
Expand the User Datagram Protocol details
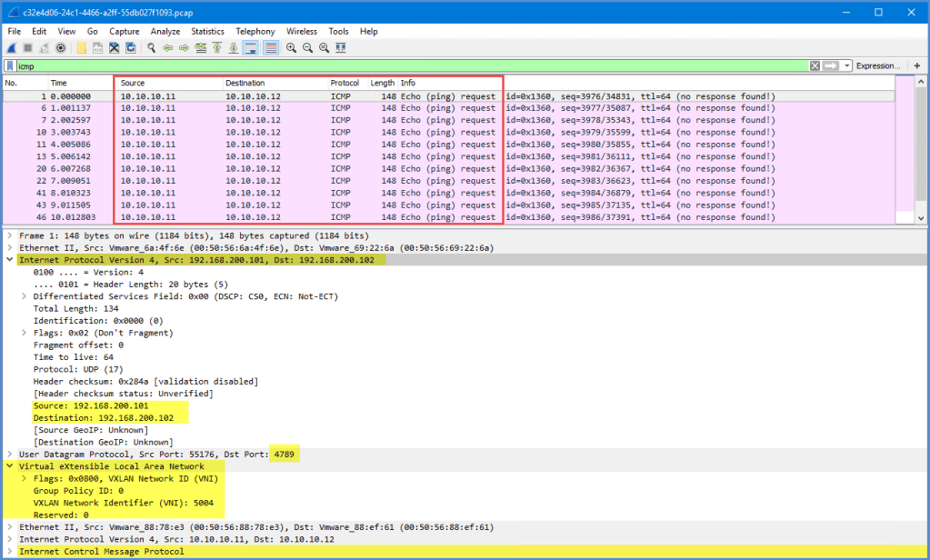click(x=10, y=454)
